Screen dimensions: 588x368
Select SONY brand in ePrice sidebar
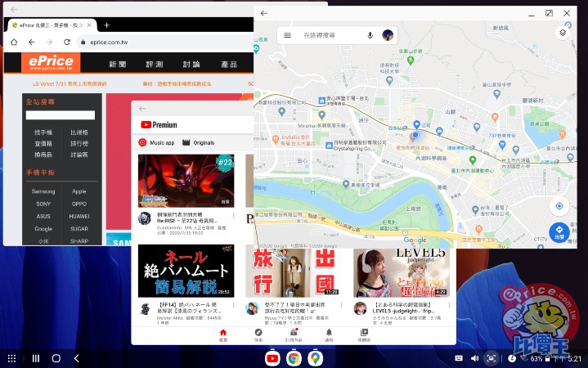(x=43, y=204)
